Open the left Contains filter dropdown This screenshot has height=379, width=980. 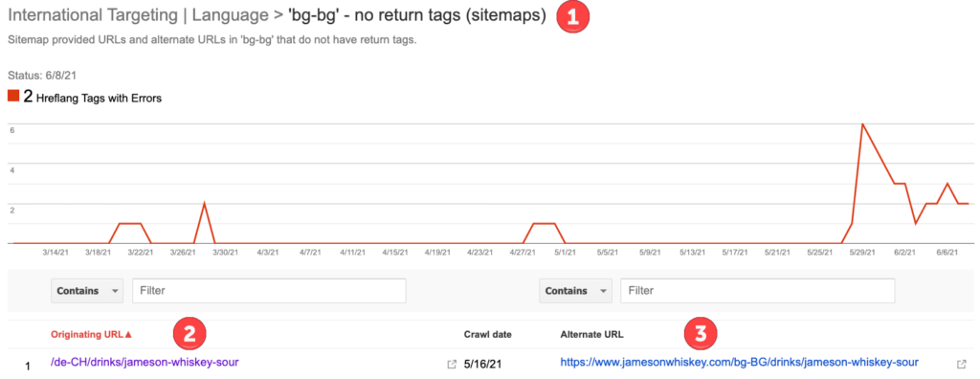point(87,291)
